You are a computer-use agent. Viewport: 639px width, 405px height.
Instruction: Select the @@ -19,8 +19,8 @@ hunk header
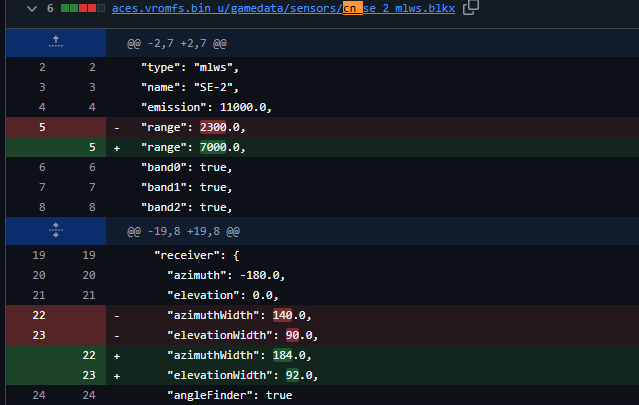[x=183, y=231]
